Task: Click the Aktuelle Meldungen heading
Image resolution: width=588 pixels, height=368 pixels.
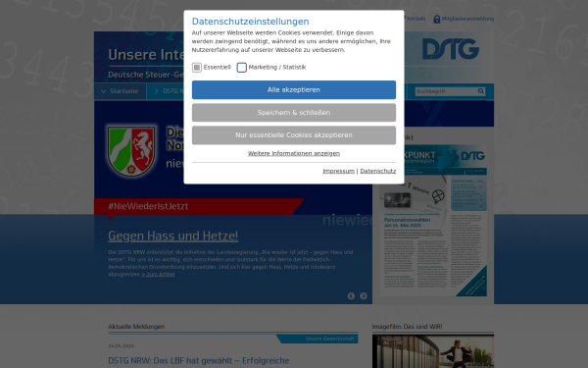Action: tap(136, 327)
